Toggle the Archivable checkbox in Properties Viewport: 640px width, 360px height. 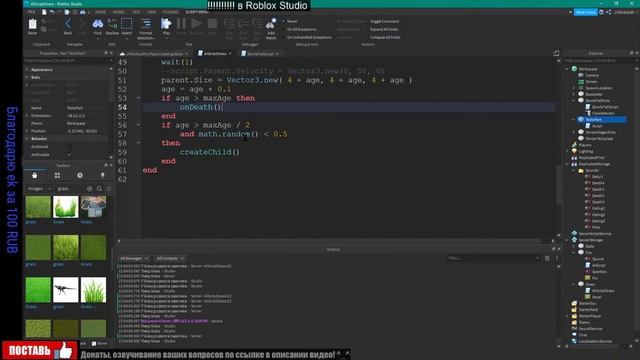(69, 154)
